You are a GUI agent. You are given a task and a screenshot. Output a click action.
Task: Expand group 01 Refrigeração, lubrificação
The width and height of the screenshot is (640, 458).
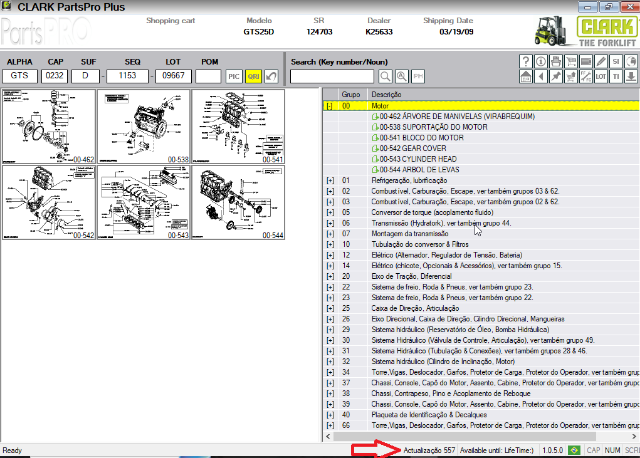click(x=330, y=180)
